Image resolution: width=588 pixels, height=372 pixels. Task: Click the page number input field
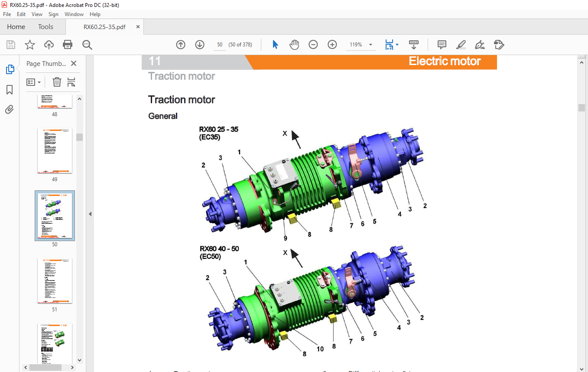pos(220,45)
